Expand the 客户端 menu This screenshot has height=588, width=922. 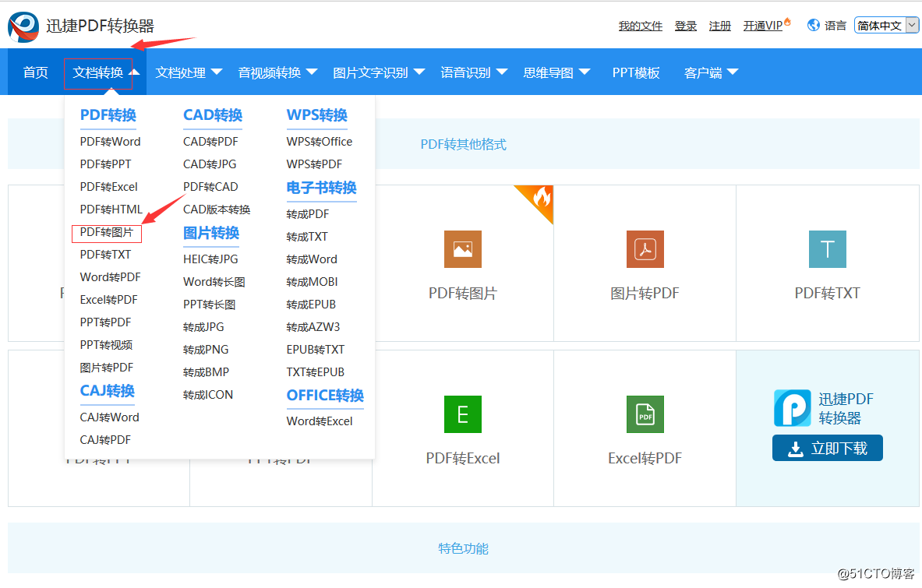(x=711, y=72)
